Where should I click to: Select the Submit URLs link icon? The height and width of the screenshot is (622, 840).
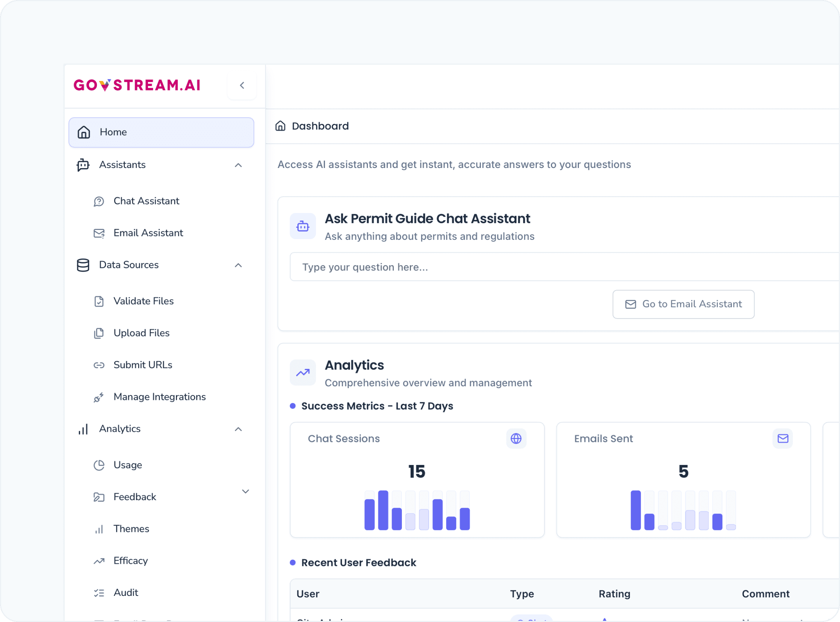pos(99,365)
